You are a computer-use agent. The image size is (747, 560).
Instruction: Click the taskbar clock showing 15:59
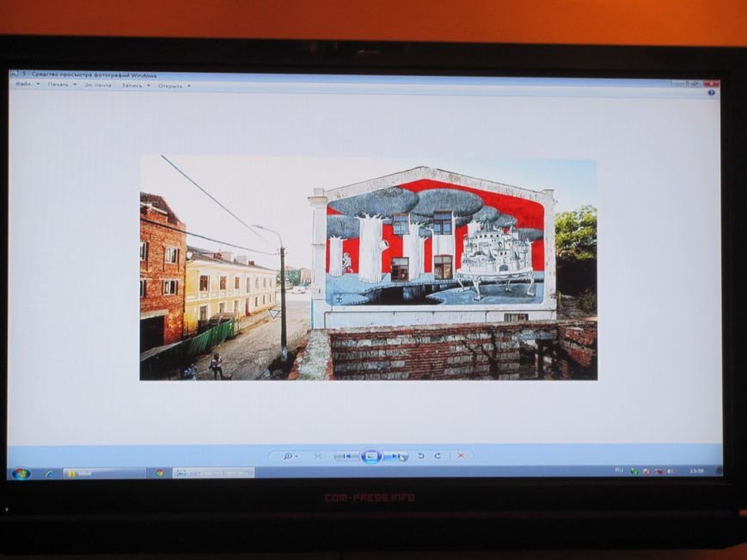click(696, 471)
